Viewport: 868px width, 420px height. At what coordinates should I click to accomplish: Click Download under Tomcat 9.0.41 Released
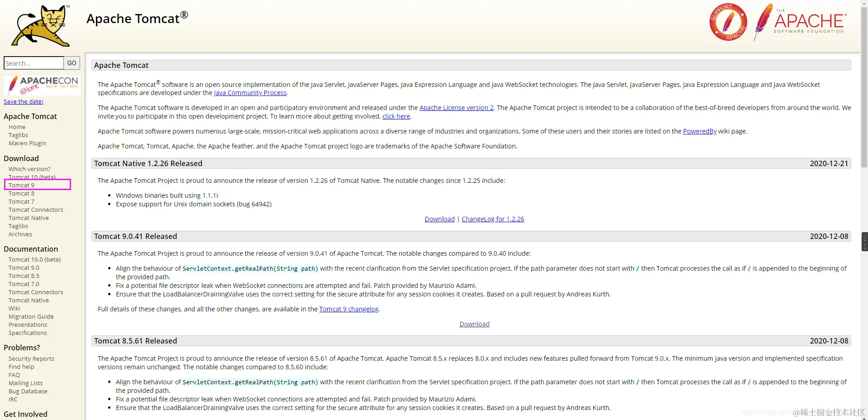[474, 324]
